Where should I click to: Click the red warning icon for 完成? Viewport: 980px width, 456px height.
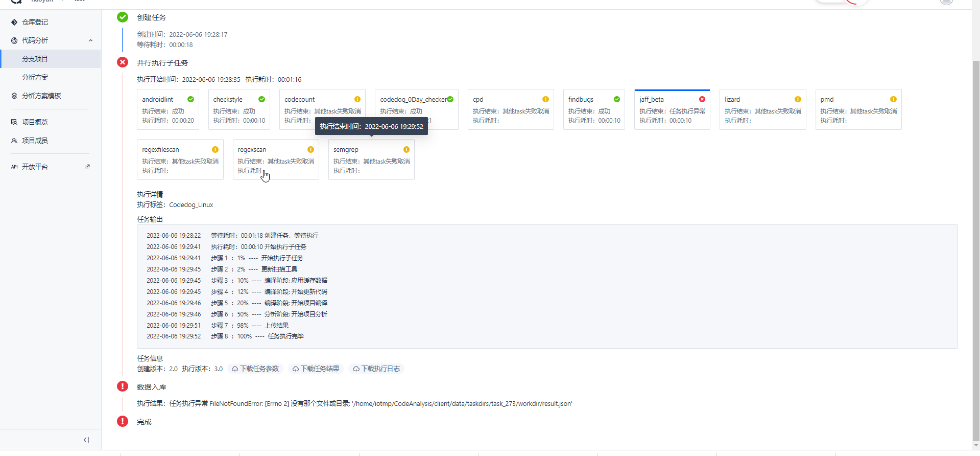click(x=123, y=421)
